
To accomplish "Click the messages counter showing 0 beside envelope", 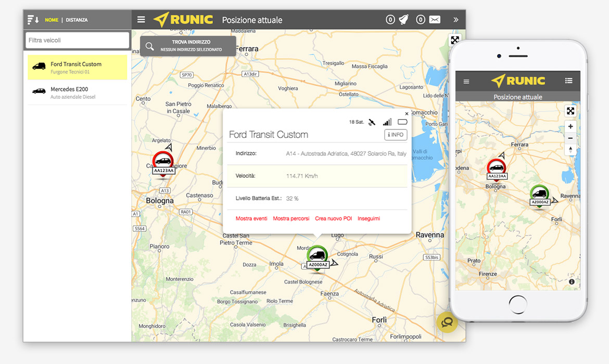I will (420, 19).
